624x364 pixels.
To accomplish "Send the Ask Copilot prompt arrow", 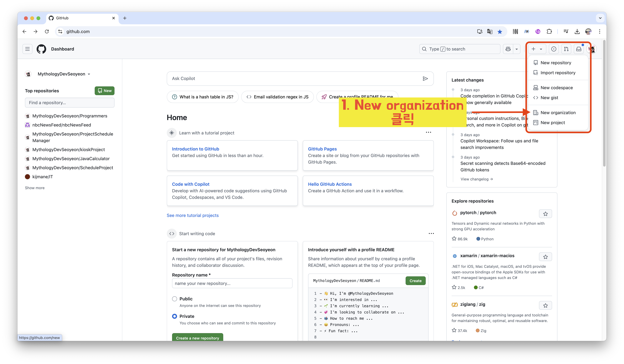I will click(425, 78).
